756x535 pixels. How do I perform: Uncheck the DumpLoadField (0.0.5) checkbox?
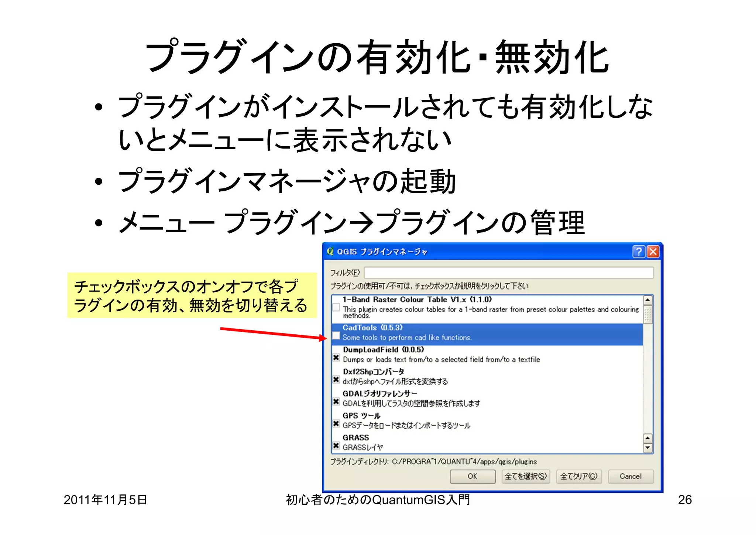[336, 357]
